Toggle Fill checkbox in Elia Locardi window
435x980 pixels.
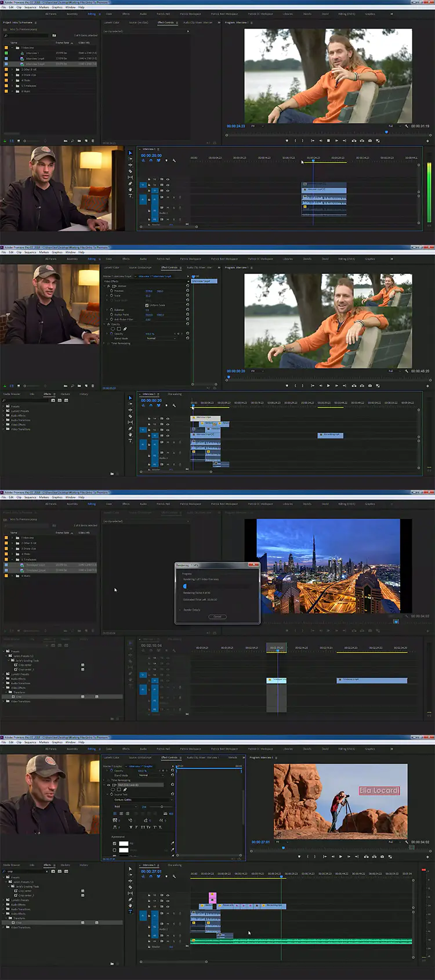pos(114,843)
